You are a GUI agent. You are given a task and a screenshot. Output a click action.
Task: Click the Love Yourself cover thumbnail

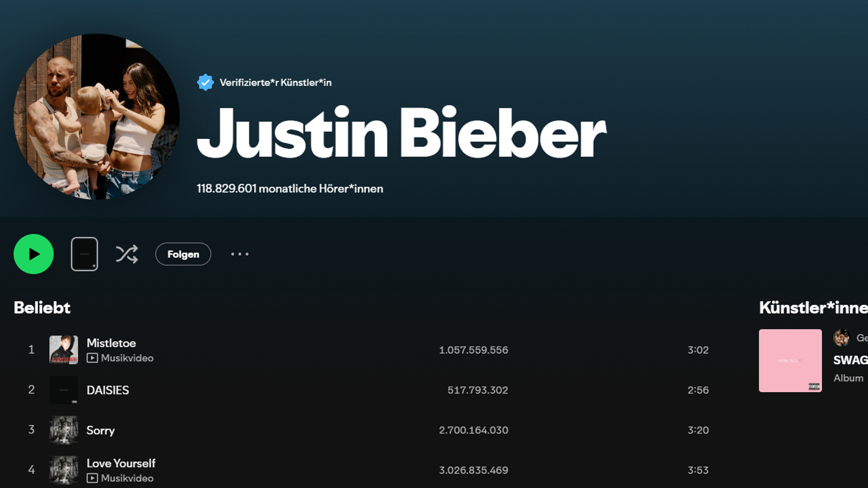(x=63, y=470)
